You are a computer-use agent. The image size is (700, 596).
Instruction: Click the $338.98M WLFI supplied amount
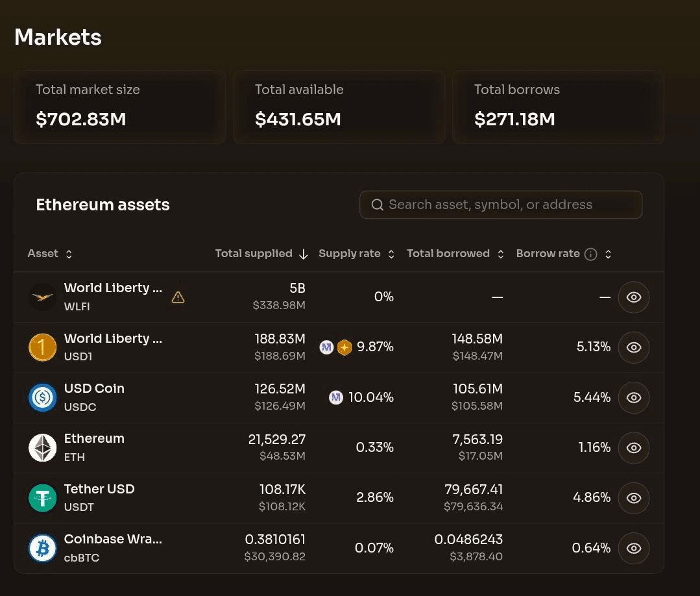tap(279, 305)
